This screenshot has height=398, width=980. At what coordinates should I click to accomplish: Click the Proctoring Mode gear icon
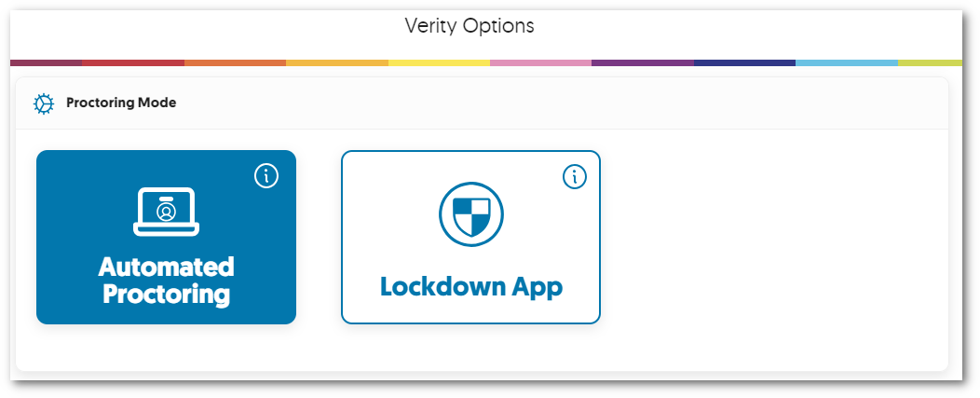44,103
